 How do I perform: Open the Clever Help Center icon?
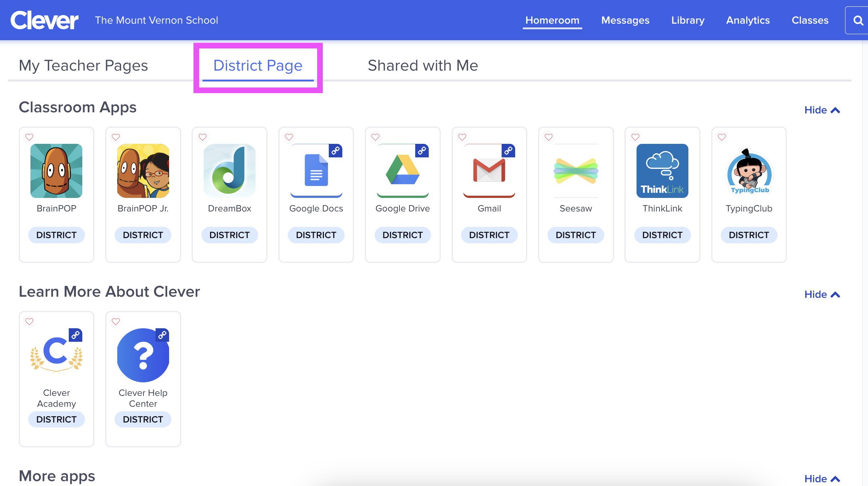(143, 355)
